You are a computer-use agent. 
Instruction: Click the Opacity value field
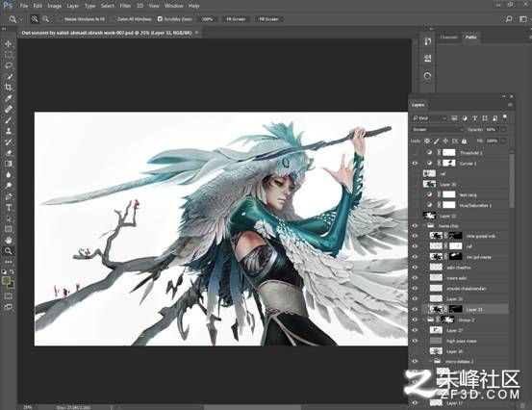point(492,129)
